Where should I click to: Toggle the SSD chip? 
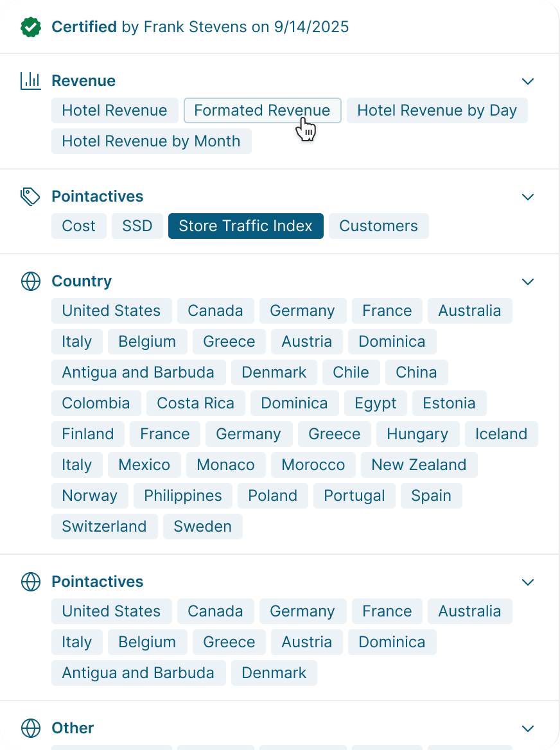(137, 226)
